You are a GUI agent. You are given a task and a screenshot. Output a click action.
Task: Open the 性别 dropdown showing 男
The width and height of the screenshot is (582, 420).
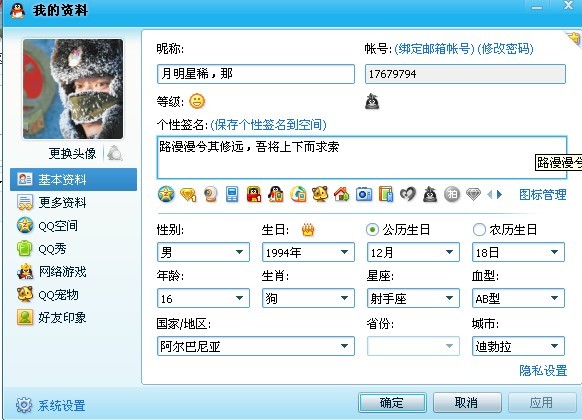203,252
